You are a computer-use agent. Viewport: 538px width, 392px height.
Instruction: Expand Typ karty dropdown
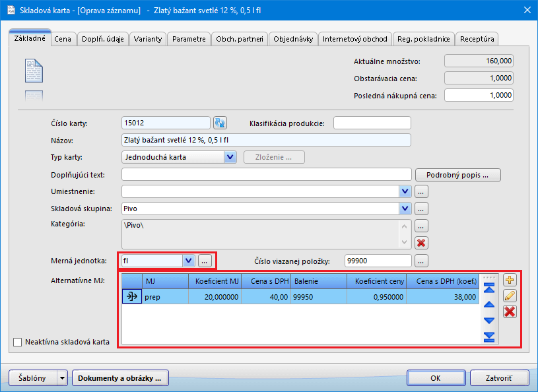pos(230,157)
